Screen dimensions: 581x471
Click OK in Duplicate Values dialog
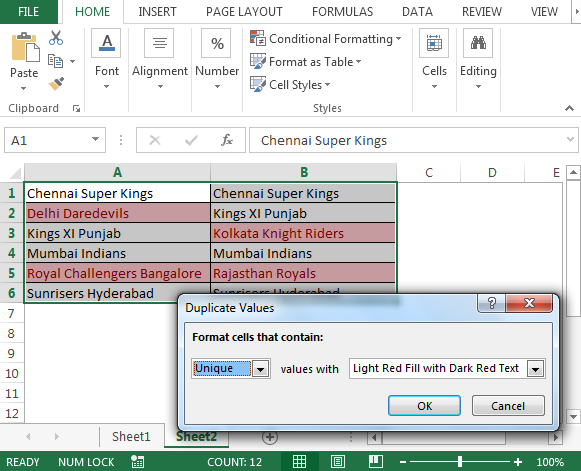coord(425,406)
